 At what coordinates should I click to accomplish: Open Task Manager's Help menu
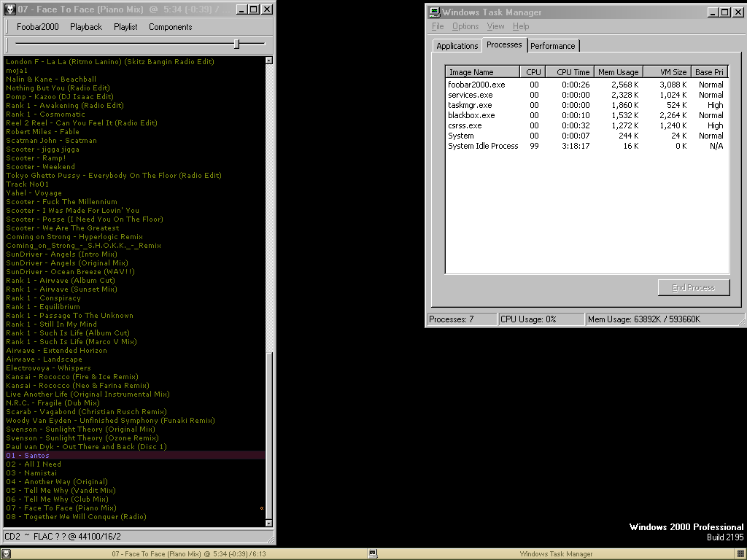pos(521,26)
